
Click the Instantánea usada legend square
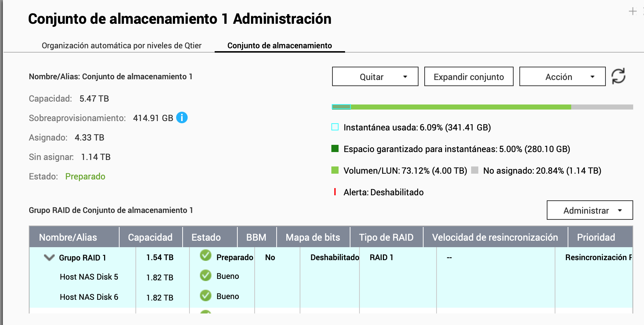[335, 127]
